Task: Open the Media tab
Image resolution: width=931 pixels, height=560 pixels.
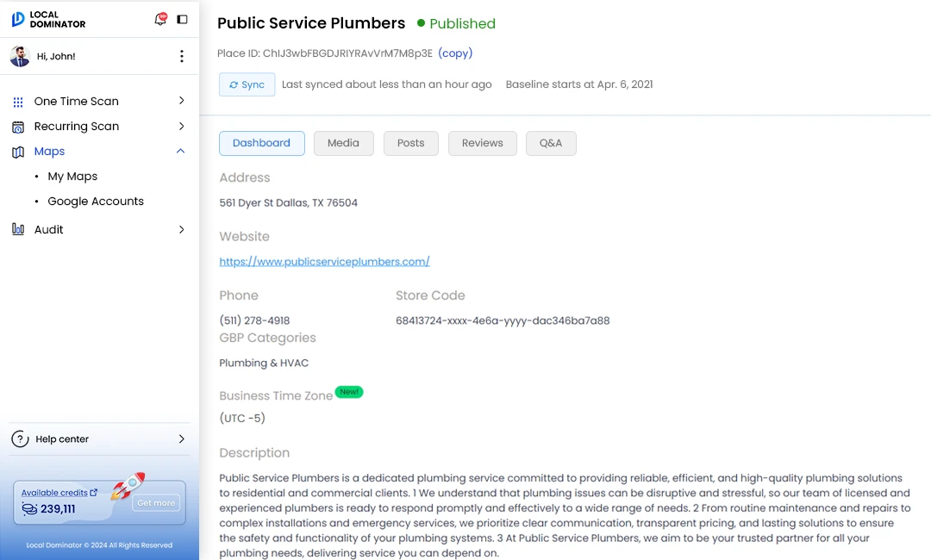Action: [x=343, y=143]
